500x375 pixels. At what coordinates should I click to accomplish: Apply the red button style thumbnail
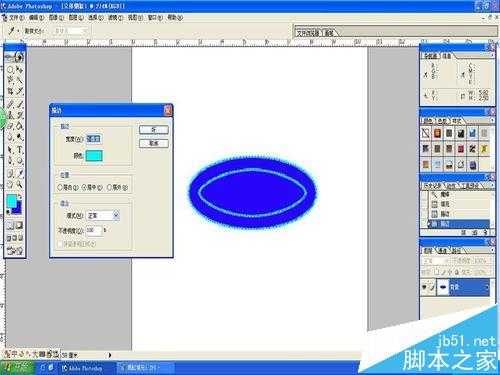click(x=460, y=148)
